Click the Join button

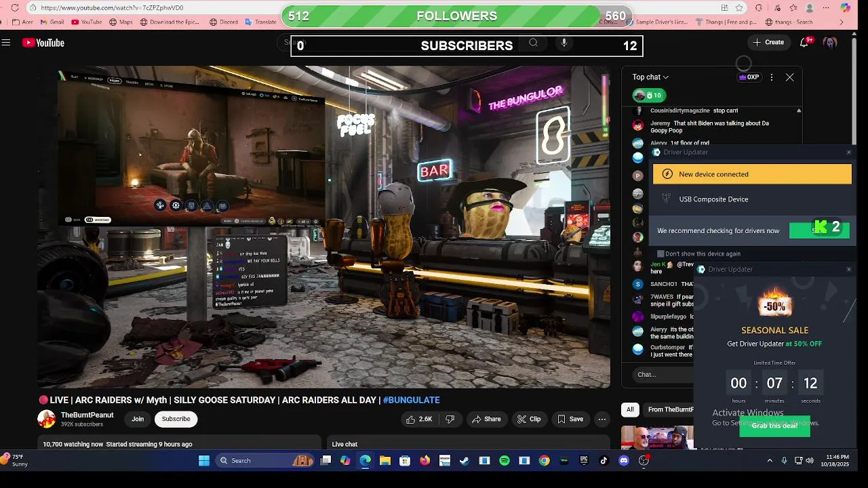click(138, 419)
